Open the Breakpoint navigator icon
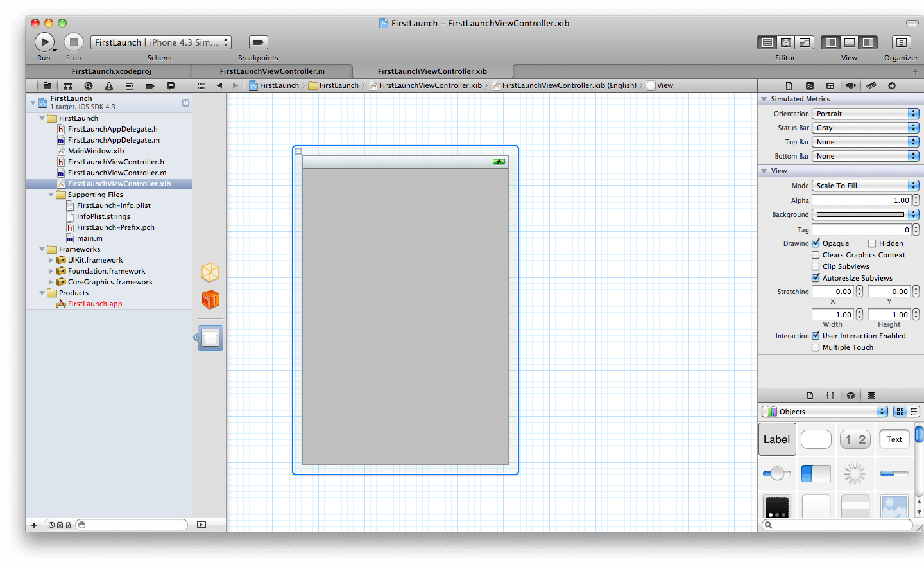924x567 pixels. 150,85
